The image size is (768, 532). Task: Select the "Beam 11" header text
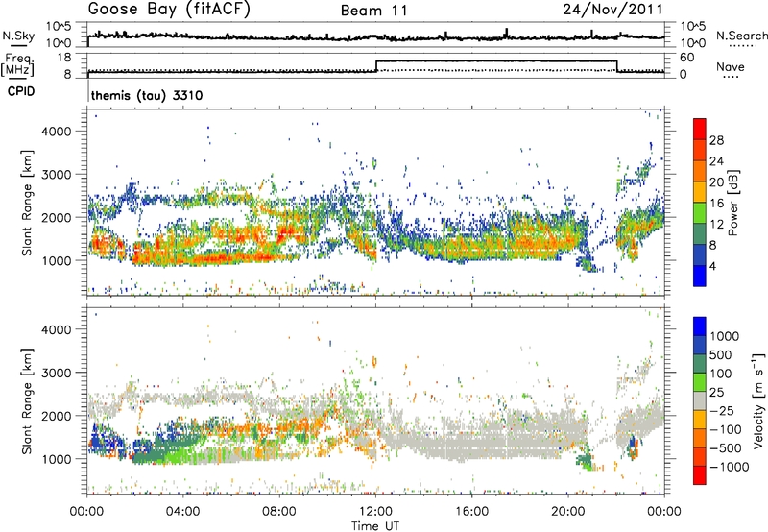coord(374,11)
